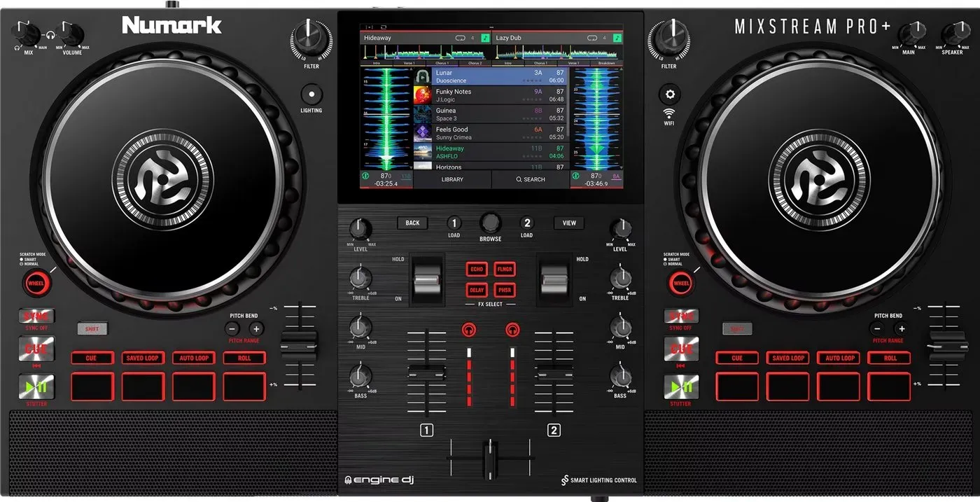Viewport: 980px width, 502px height.
Task: Click deck 1 FILTER knob
Action: (311, 40)
